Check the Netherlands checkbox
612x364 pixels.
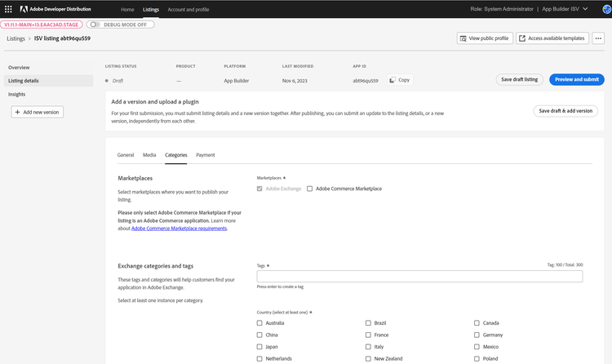tap(259, 358)
